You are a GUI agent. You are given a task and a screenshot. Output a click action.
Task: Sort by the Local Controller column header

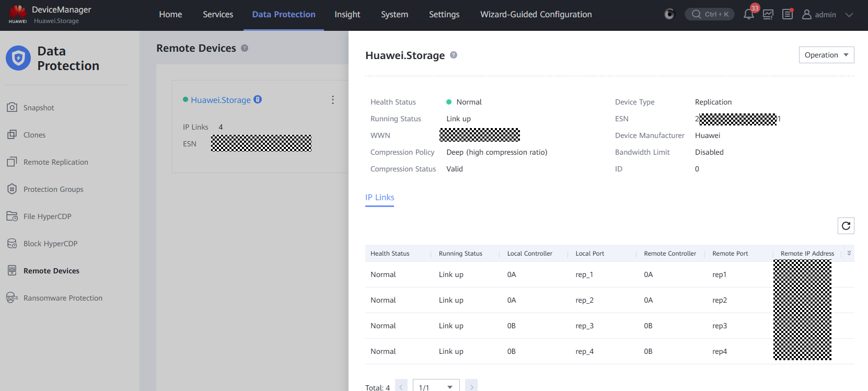tap(529, 254)
